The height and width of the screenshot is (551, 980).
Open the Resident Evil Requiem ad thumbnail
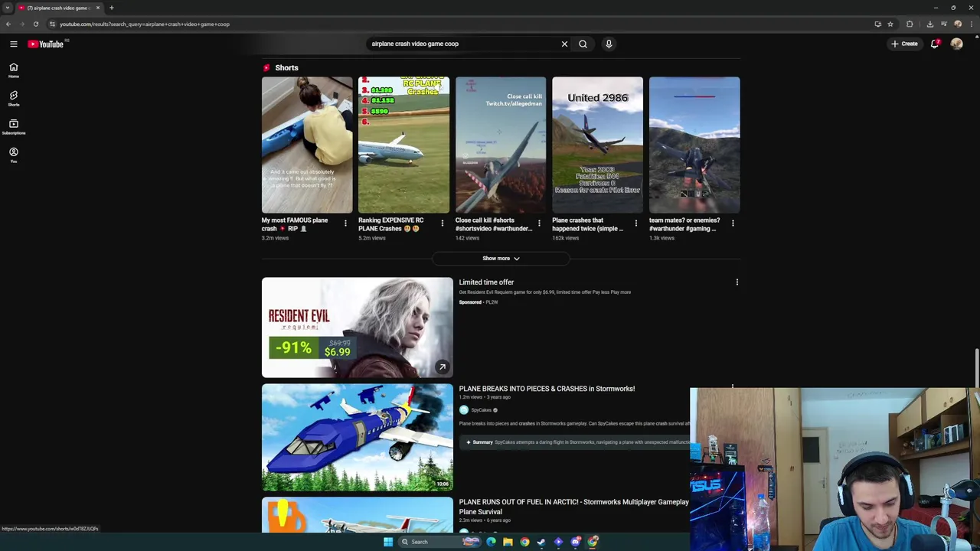pos(358,328)
